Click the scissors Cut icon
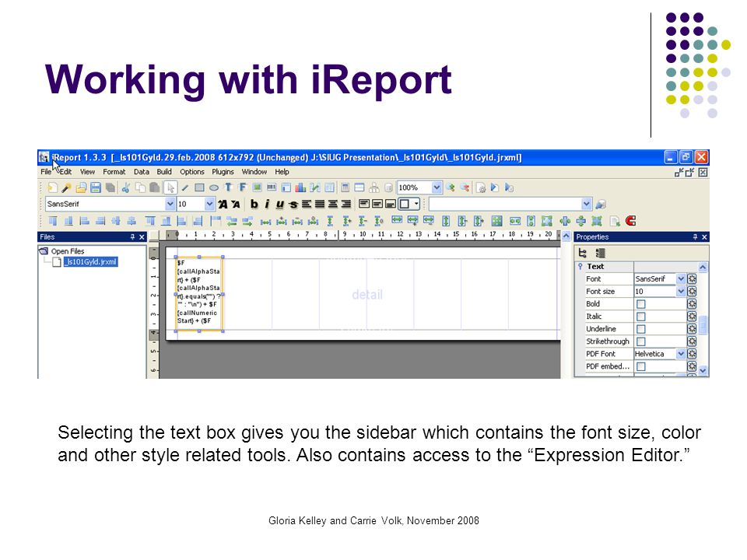Image resolution: width=747 pixels, height=560 pixels. (x=126, y=188)
